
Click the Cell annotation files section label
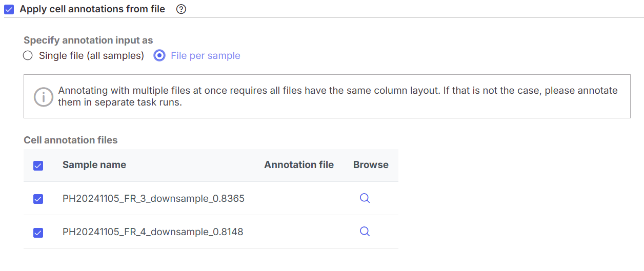[71, 140]
